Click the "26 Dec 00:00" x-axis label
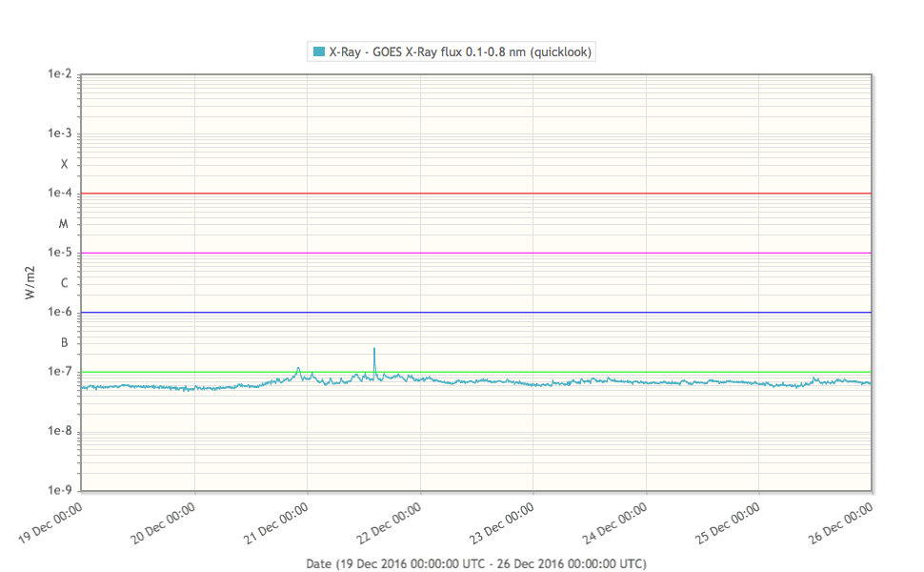Viewport: 924px width, 572px height. (x=841, y=523)
